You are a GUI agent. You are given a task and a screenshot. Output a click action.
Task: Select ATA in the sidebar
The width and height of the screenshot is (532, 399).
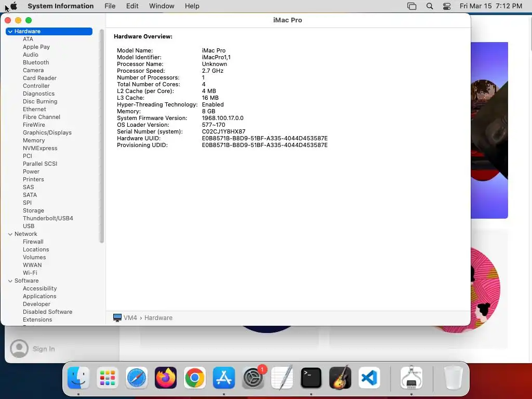coord(28,39)
